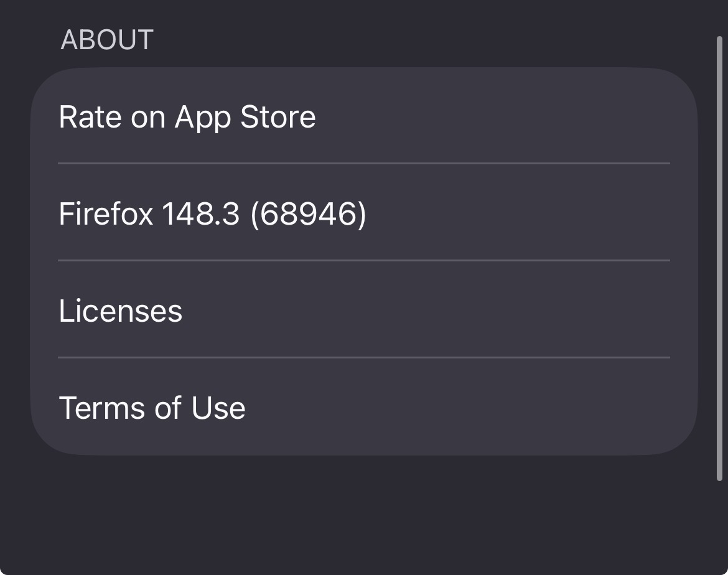This screenshot has width=728, height=575.
Task: Click the word "Firefox" in version row
Action: click(x=106, y=214)
